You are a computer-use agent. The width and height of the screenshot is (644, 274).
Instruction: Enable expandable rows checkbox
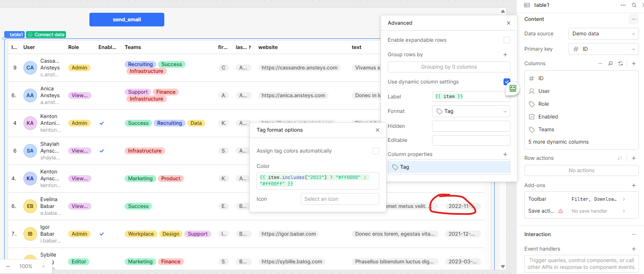click(x=507, y=40)
